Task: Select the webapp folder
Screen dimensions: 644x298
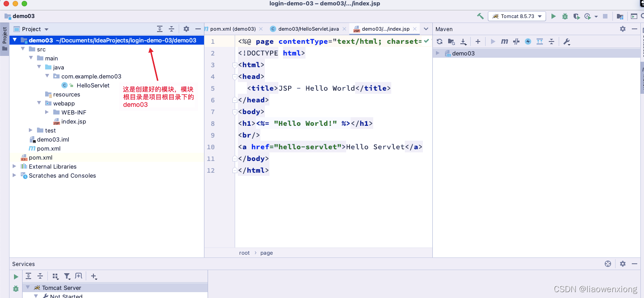Action: point(64,103)
